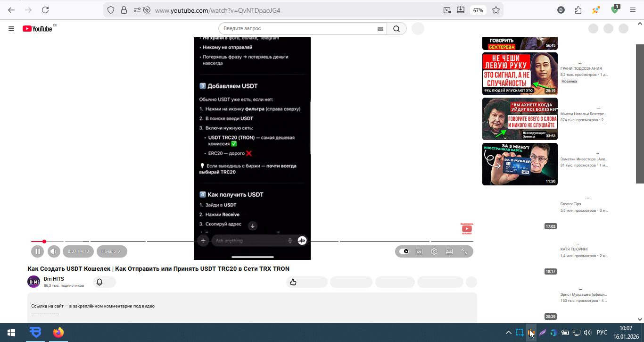Open the Dm HITS channel name link
The image size is (644, 342).
pyautogui.click(x=54, y=279)
